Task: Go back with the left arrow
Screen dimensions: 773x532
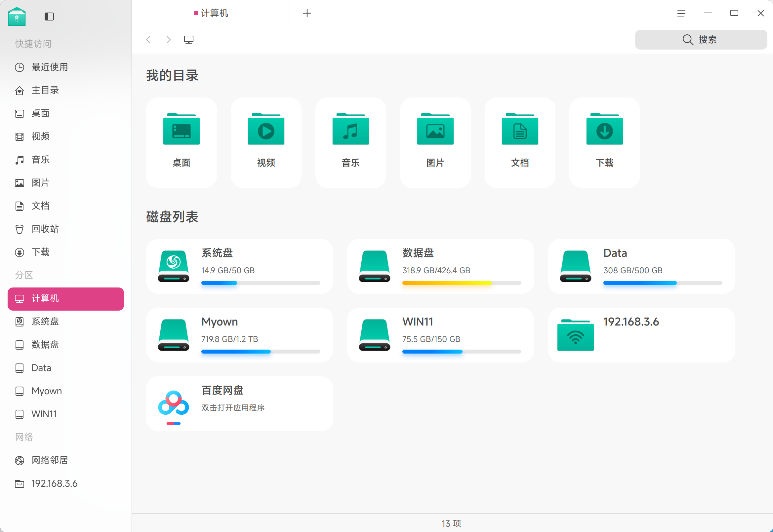Action: 148,40
